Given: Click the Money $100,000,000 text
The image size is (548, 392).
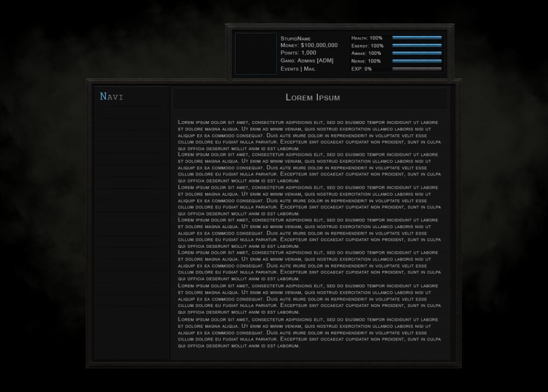Looking at the screenshot, I should [x=309, y=46].
